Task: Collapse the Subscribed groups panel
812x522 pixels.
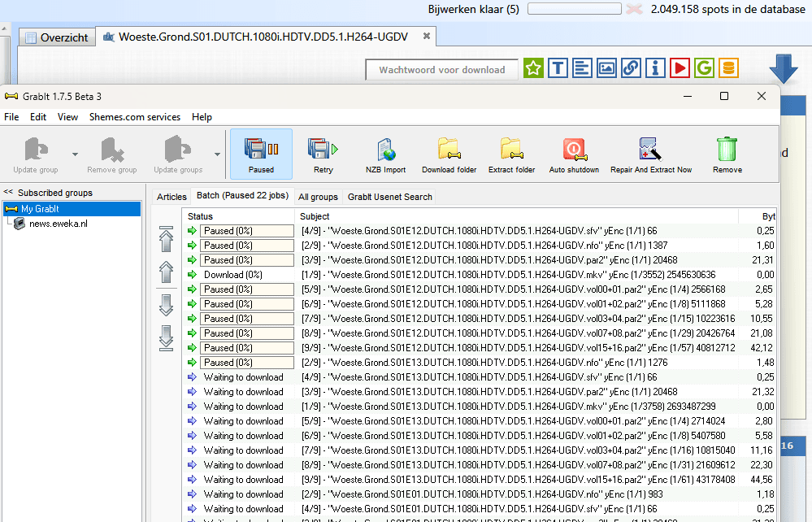Action: click(x=8, y=193)
